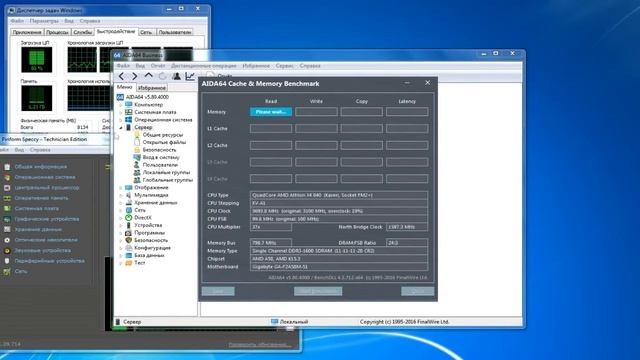Click the Please wait Memory Read cell
The width and height of the screenshot is (640, 360).
pos(271,112)
